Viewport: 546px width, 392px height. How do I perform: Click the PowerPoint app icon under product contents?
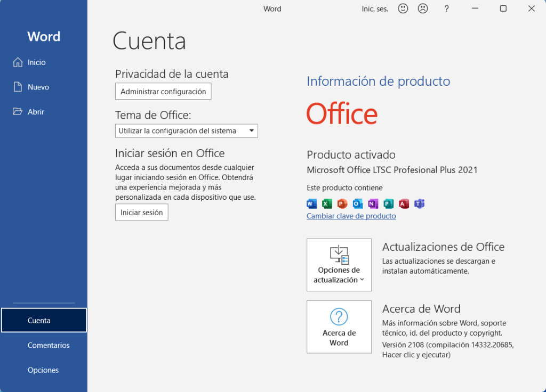(x=342, y=203)
